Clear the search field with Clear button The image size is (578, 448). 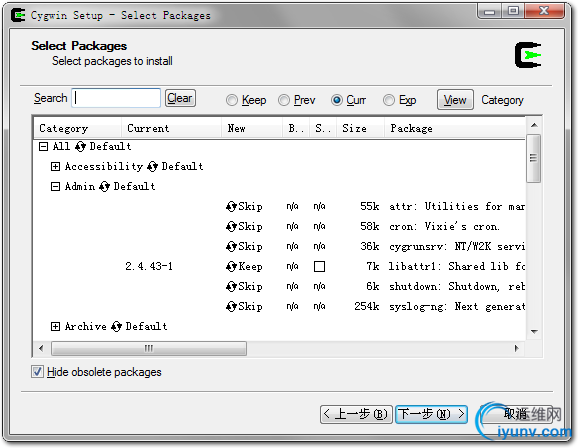click(180, 98)
